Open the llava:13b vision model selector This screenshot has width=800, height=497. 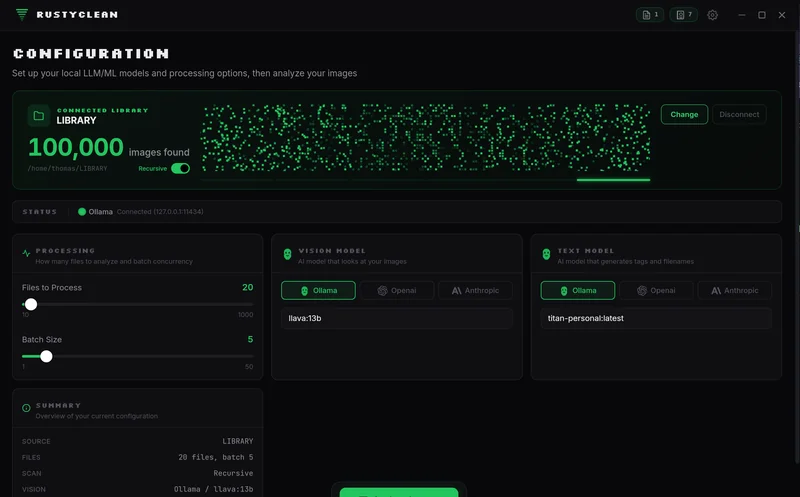click(396, 319)
